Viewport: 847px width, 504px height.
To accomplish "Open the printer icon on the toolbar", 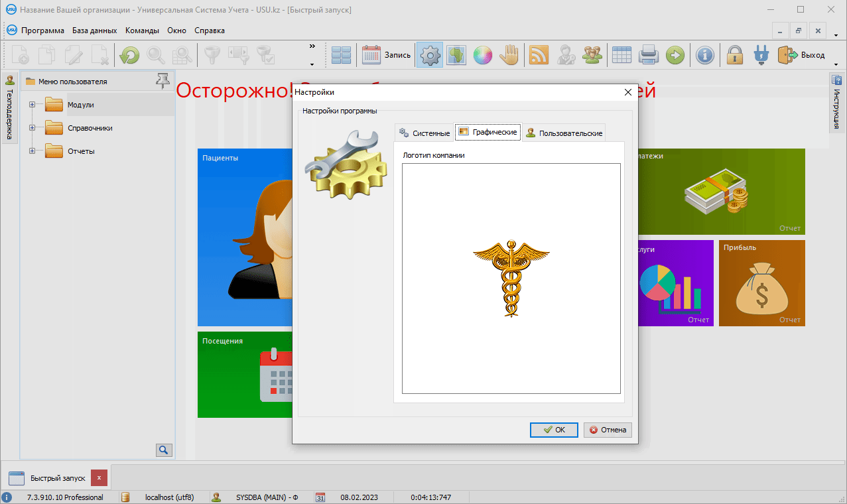I will pos(648,54).
